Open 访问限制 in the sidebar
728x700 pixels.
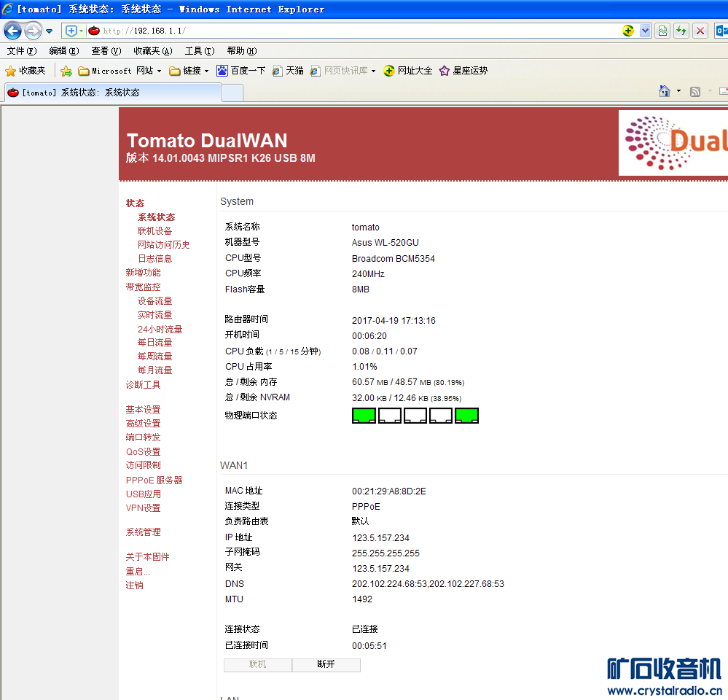click(143, 465)
